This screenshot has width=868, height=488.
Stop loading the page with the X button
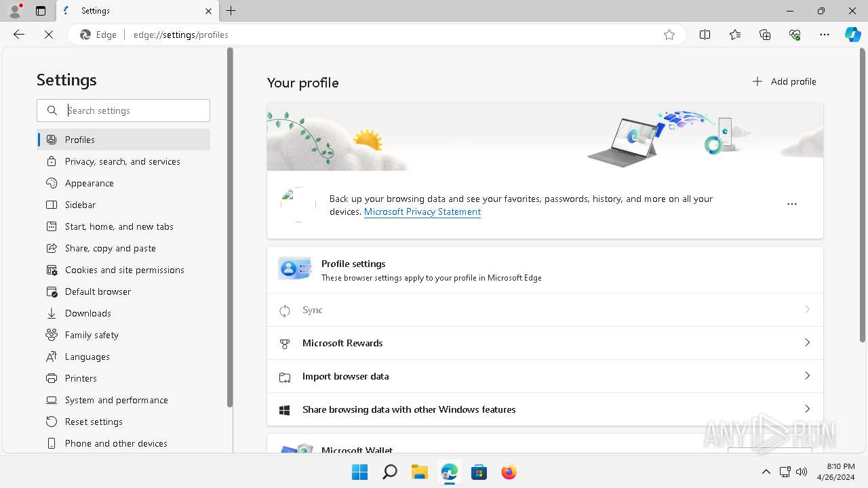coord(49,35)
